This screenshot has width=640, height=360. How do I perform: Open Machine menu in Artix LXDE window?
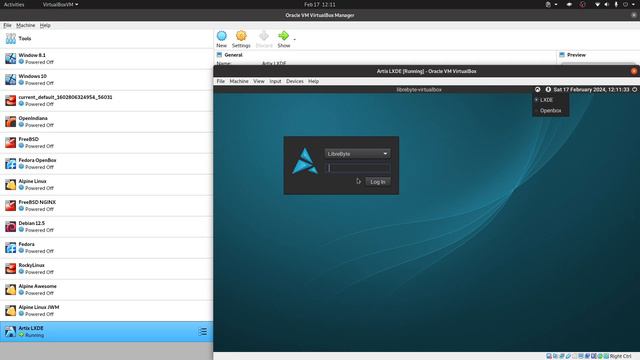coord(239,81)
